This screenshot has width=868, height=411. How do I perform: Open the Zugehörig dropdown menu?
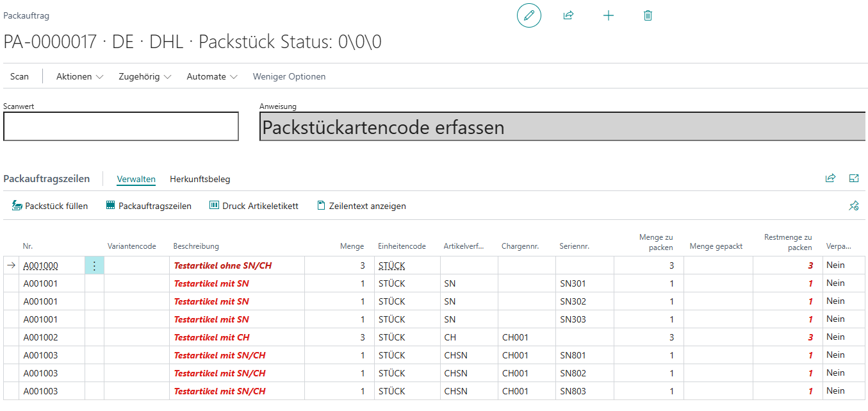[x=145, y=76]
